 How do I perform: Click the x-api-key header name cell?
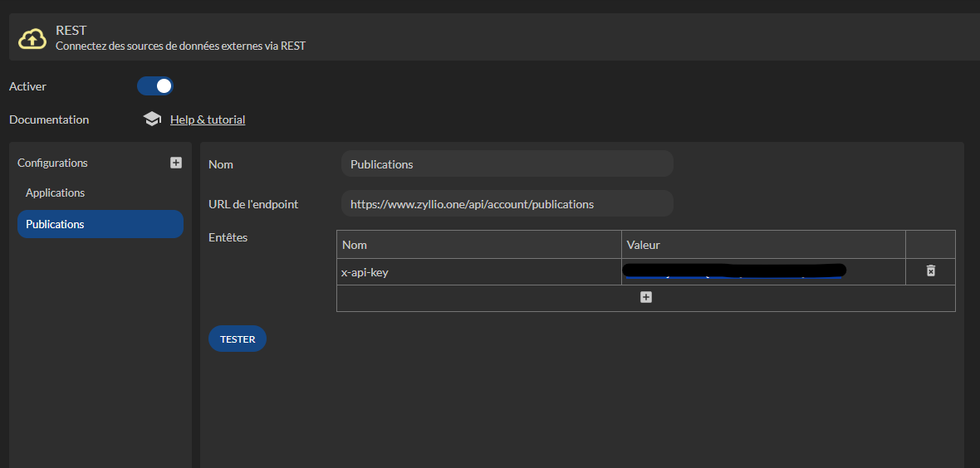pyautogui.click(x=478, y=272)
